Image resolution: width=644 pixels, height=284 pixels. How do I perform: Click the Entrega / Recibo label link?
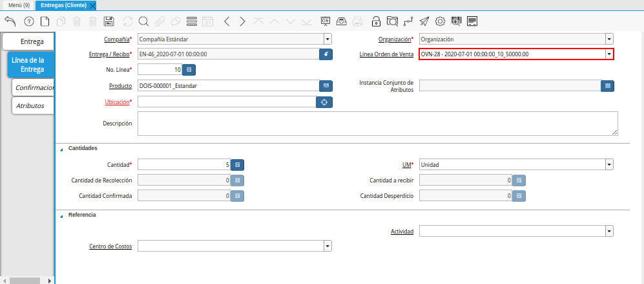coord(109,54)
